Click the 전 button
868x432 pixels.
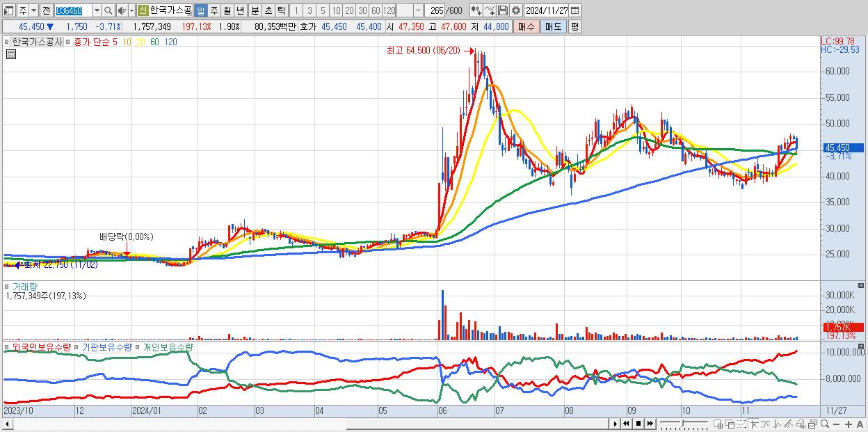click(46, 10)
